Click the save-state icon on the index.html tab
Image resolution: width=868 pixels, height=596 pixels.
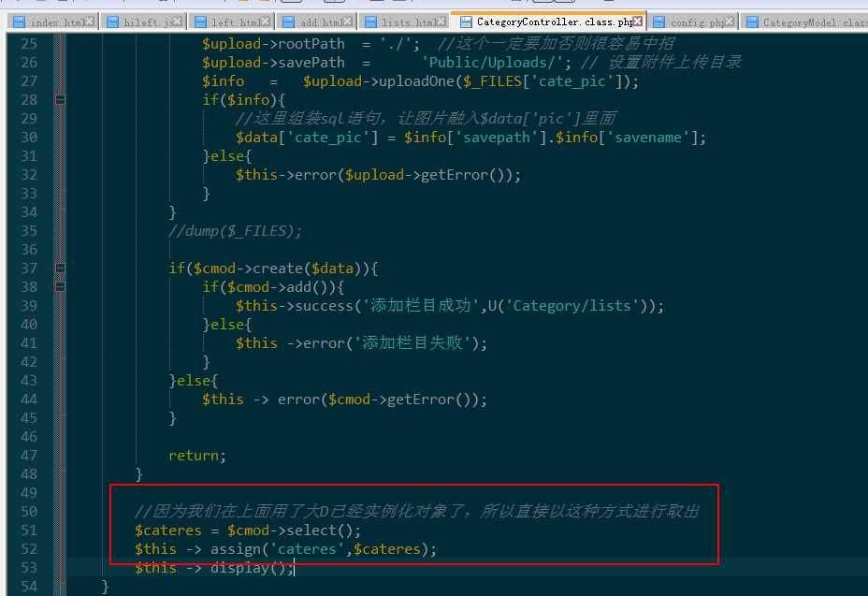pos(19,22)
